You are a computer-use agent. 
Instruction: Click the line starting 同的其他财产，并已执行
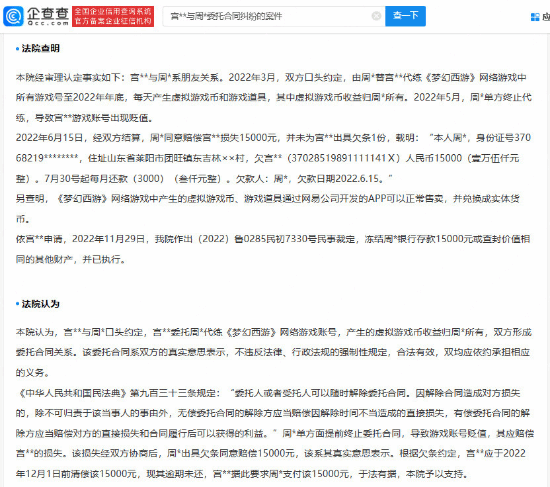71,260
